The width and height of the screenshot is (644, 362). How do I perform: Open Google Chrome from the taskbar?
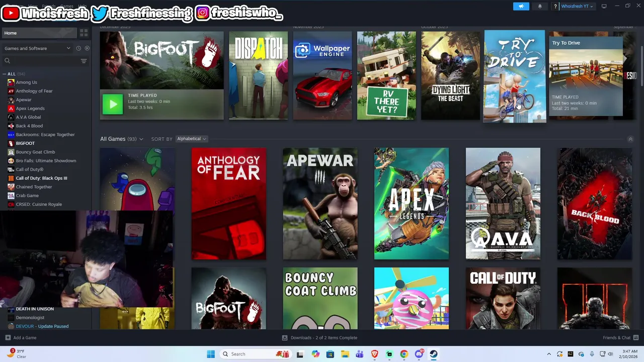(x=404, y=354)
